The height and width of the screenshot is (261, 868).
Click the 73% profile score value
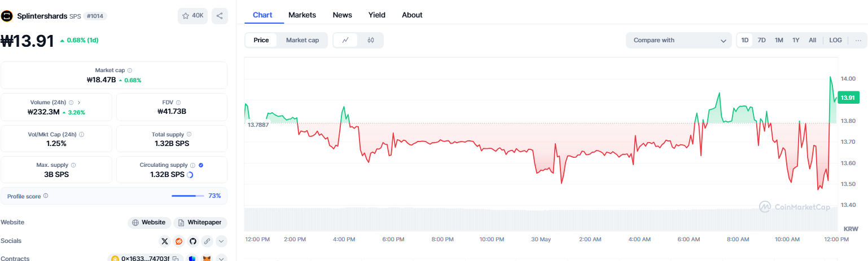(214, 196)
